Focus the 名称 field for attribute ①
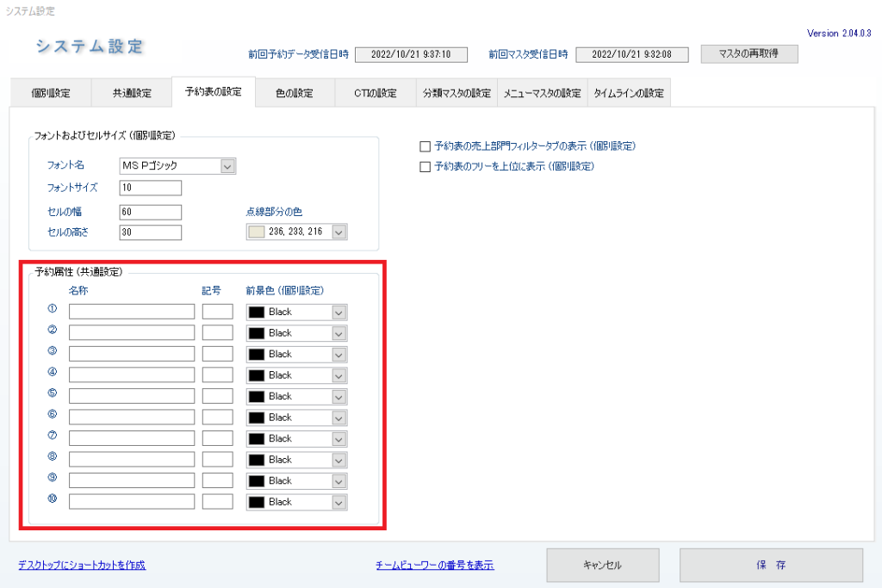Image resolution: width=882 pixels, height=588 pixels. 132,312
